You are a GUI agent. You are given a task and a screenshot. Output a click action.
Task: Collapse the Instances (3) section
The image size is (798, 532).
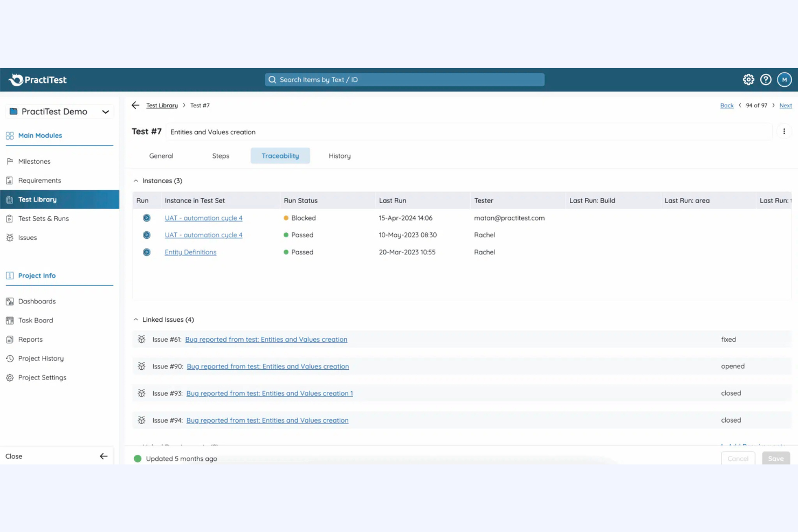(135, 181)
